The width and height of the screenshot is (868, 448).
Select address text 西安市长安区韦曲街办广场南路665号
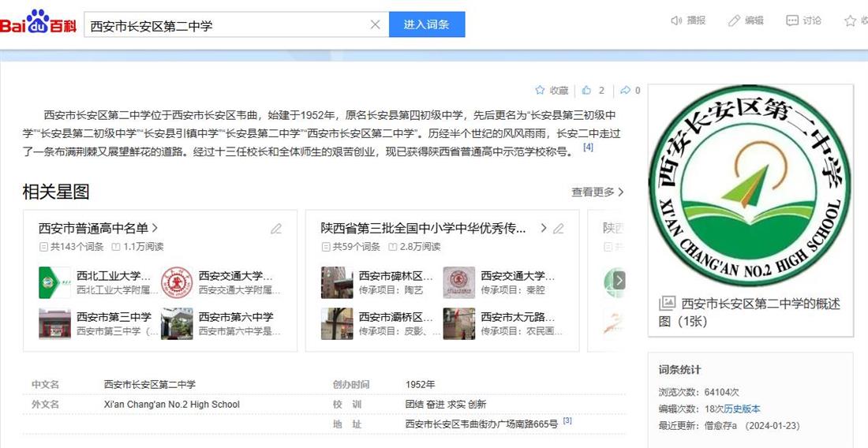481,424
